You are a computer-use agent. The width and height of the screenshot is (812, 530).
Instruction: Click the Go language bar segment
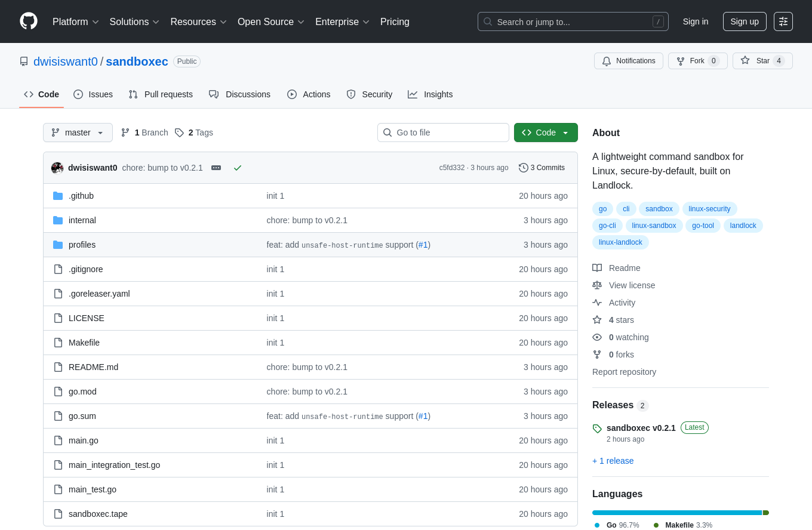tap(676, 513)
